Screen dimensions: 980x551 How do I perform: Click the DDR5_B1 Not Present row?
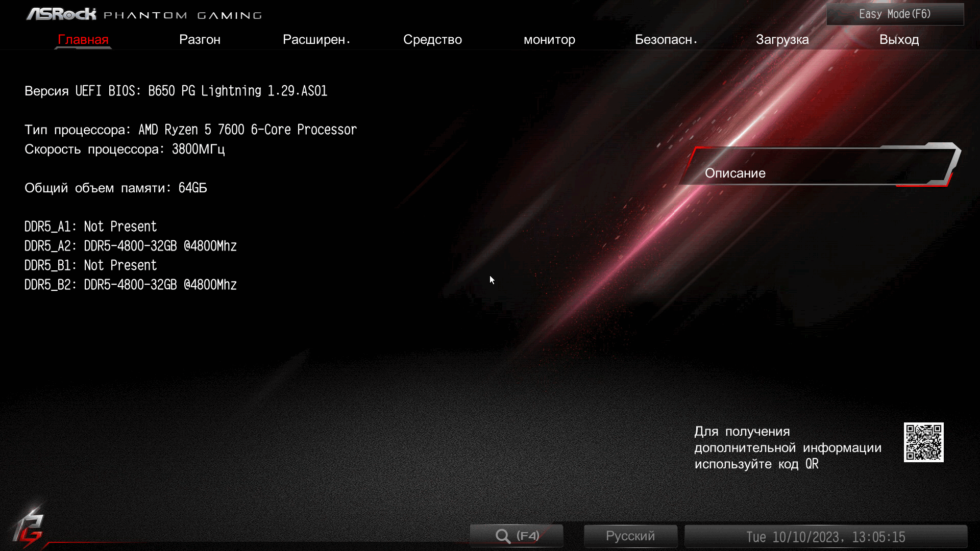pyautogui.click(x=91, y=265)
